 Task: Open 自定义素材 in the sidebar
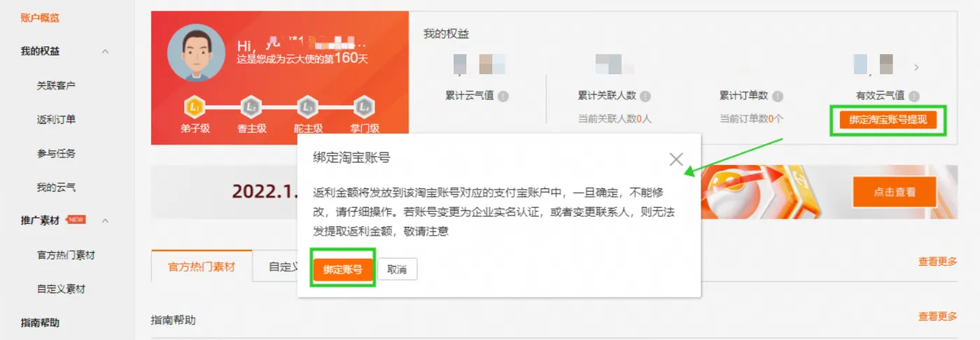pos(61,289)
